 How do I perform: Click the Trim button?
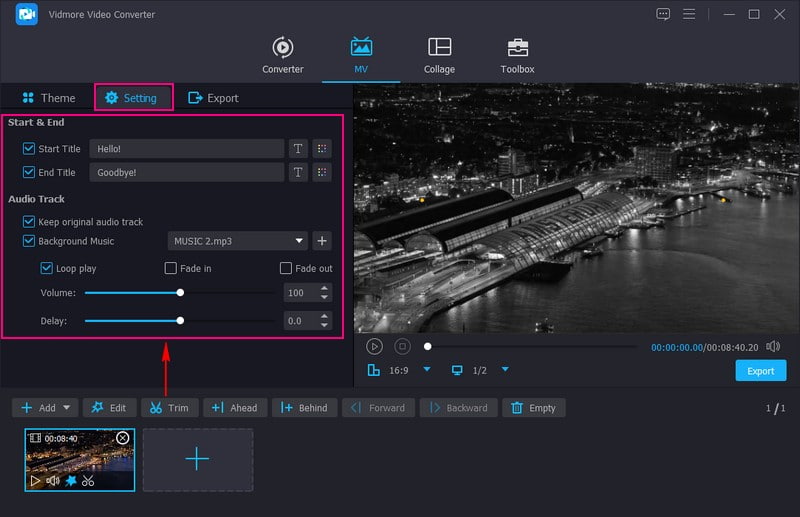(x=169, y=408)
